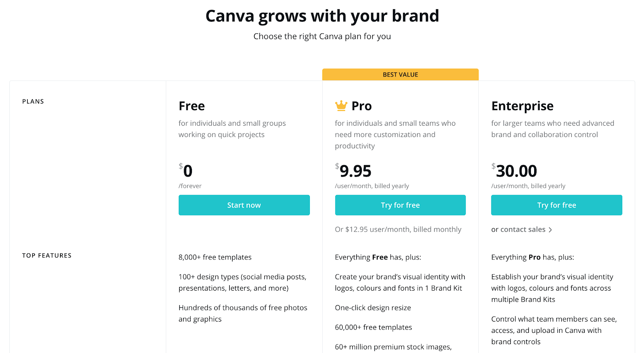Click the $9.95 Pro price
Viewport: 644px width, 353px height.
pos(353,171)
